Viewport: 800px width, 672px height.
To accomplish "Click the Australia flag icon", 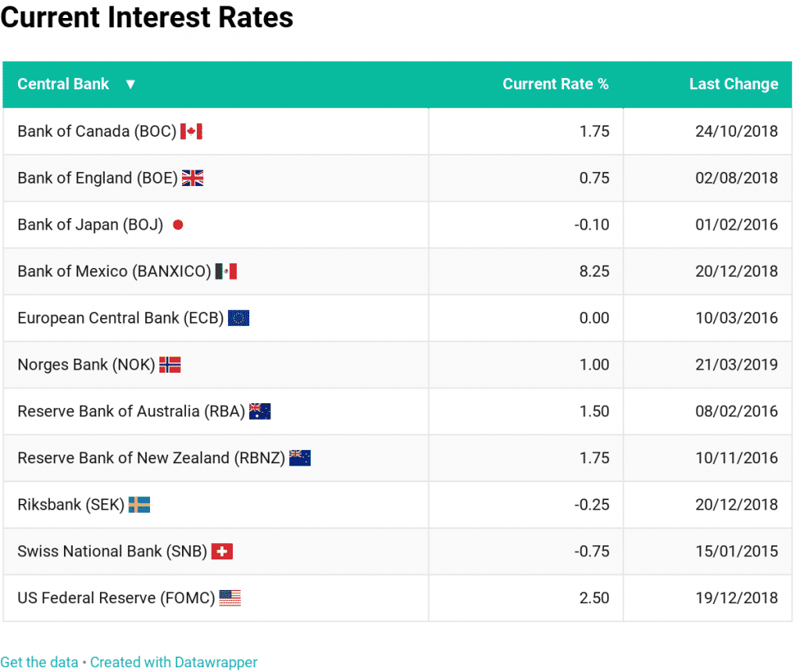I will click(259, 412).
